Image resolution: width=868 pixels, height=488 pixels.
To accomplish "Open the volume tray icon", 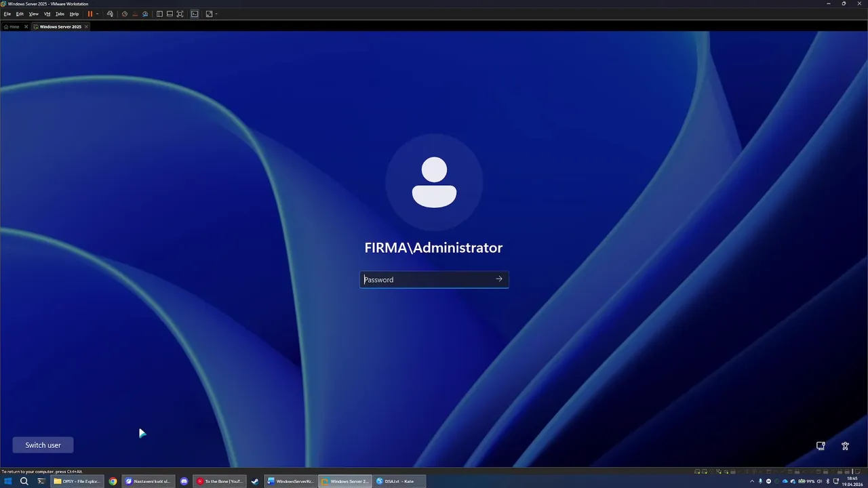I will pyautogui.click(x=819, y=481).
